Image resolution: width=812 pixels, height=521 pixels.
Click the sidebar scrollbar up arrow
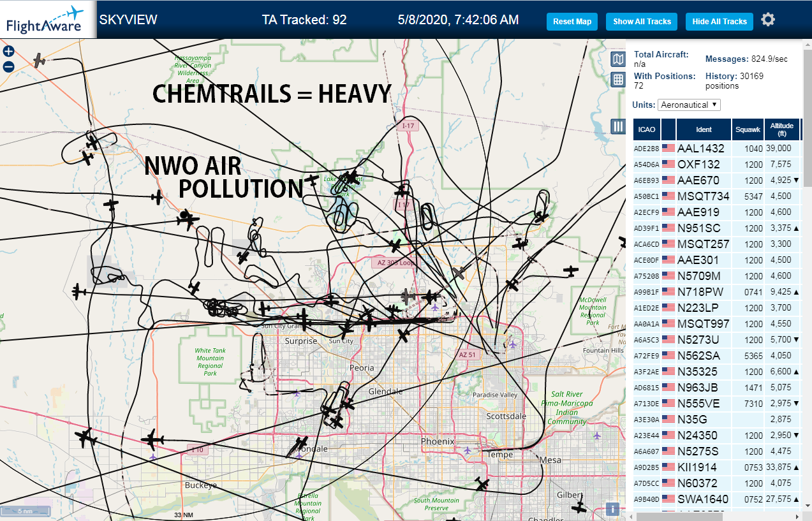(806, 44)
